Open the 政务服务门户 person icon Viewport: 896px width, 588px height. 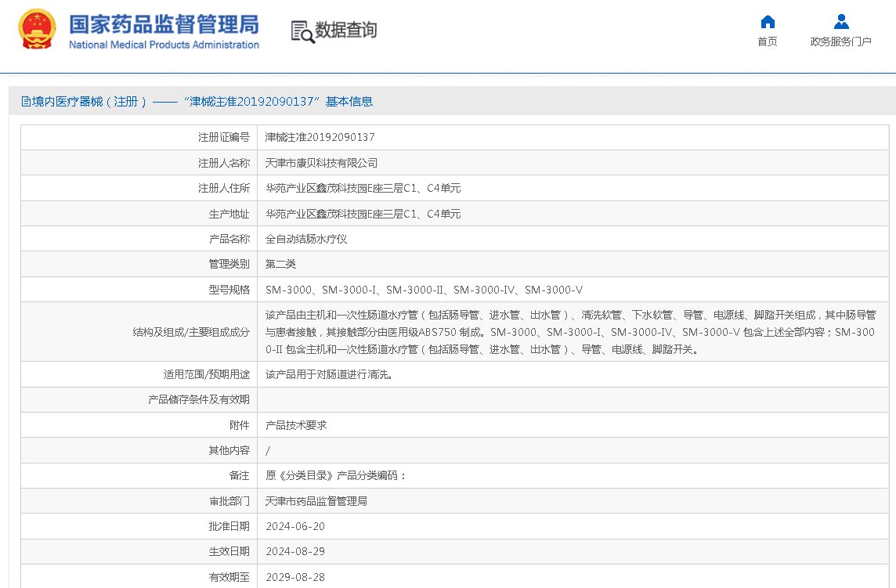click(841, 22)
